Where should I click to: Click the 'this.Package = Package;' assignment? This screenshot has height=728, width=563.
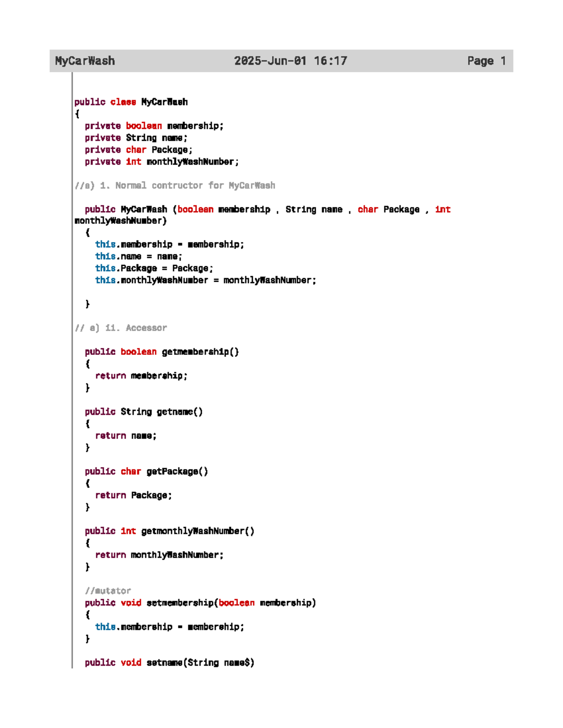[x=154, y=269]
